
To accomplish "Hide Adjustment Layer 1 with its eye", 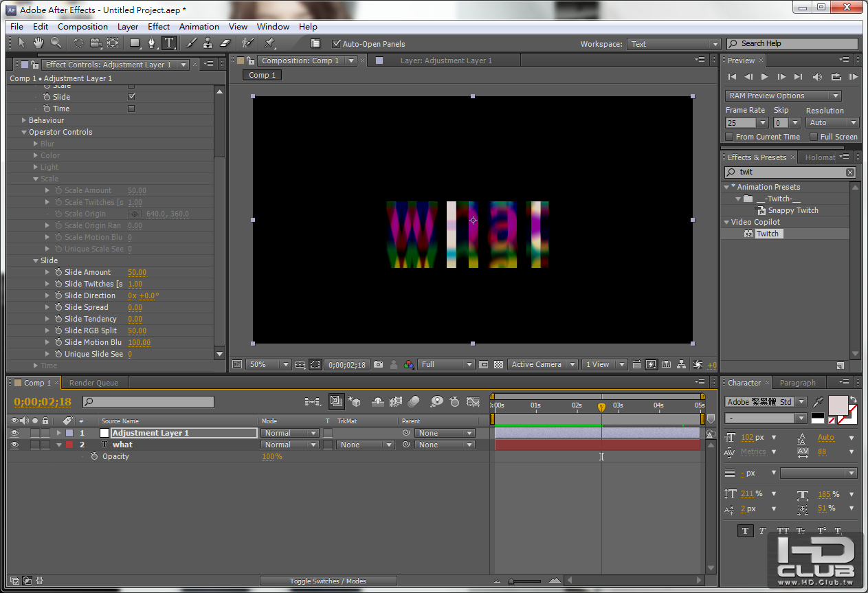I will [14, 433].
